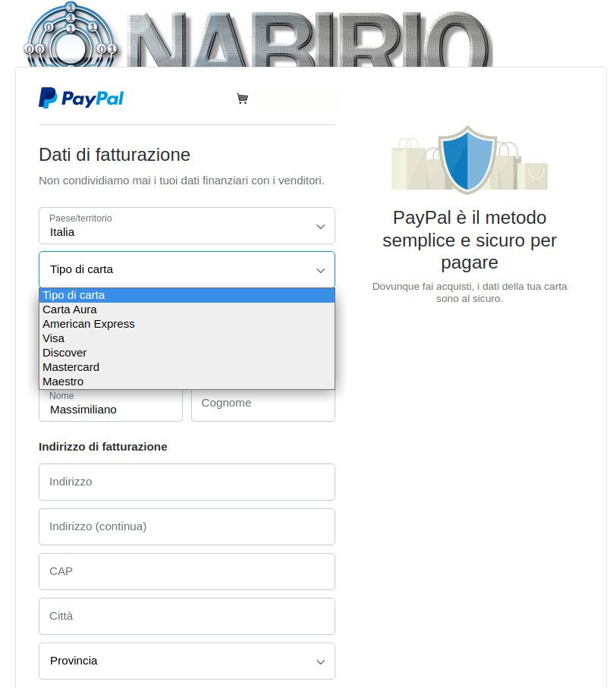This screenshot has width=616, height=688.
Task: Click the 'Dovunque fai acquisti' description text
Action: [x=470, y=293]
